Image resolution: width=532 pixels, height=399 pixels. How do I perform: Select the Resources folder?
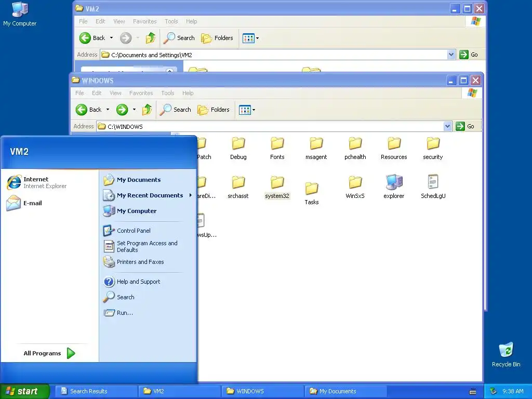[394, 148]
